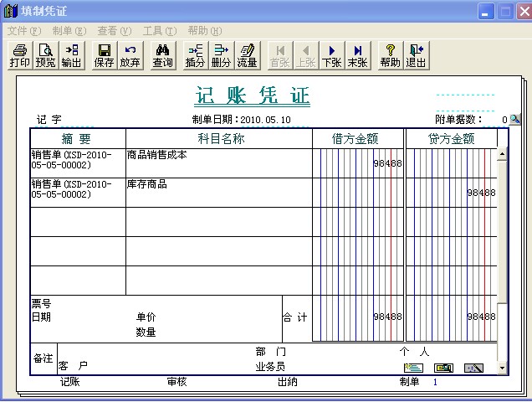Click the middle small icon below 个人

(x=444, y=368)
